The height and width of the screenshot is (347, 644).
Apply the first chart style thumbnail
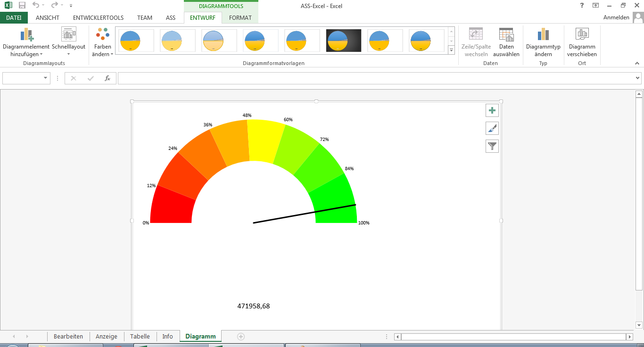(136, 41)
